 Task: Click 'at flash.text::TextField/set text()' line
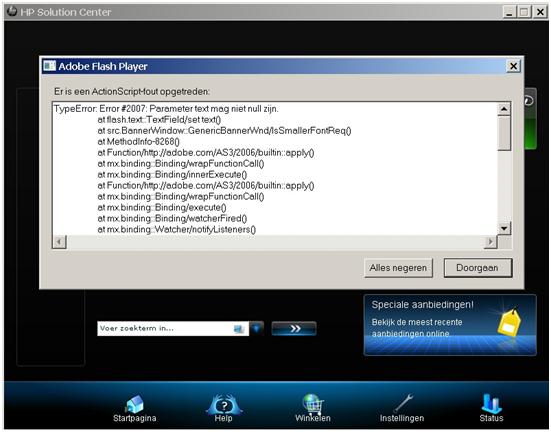[159, 120]
